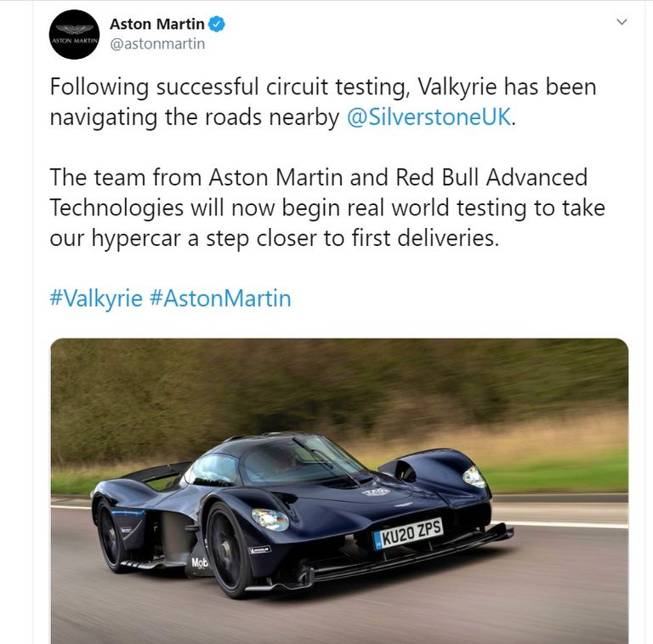Click the Michelin sticker near the front wheel

(x=260, y=550)
